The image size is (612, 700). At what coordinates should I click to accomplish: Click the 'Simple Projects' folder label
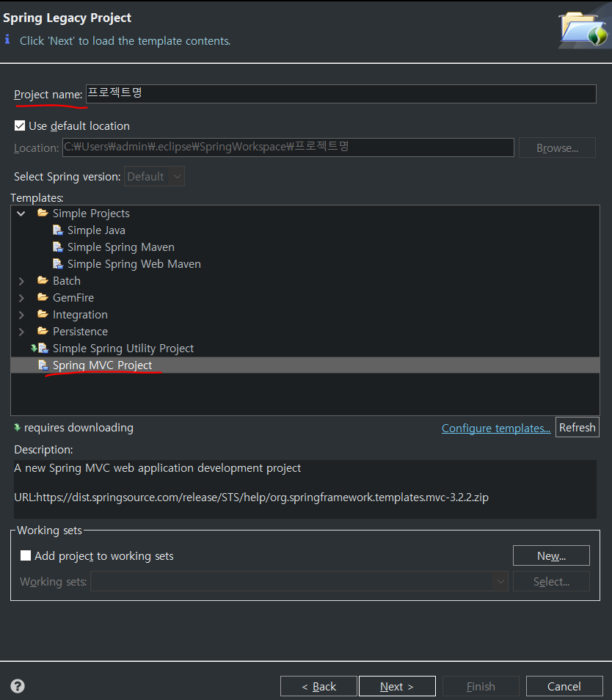(91, 214)
